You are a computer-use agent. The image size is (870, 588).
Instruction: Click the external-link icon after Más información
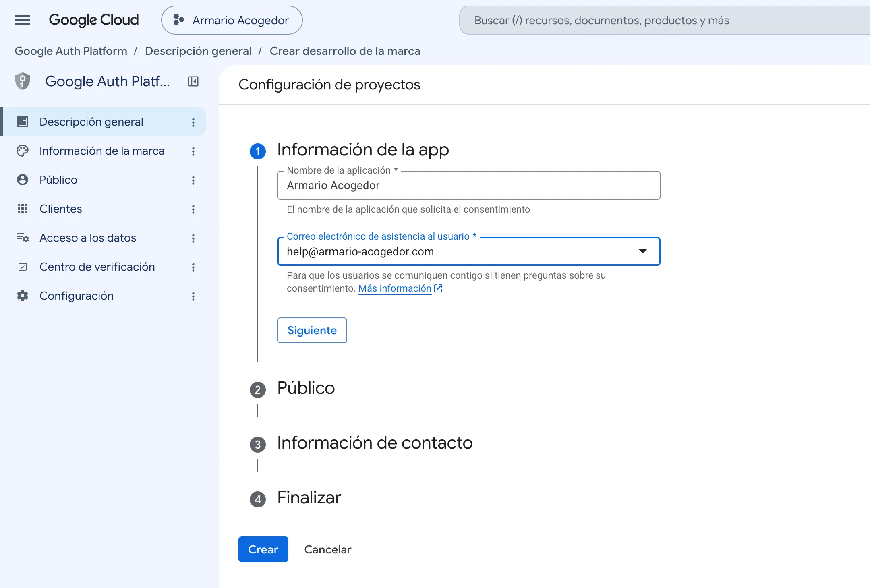[438, 288]
